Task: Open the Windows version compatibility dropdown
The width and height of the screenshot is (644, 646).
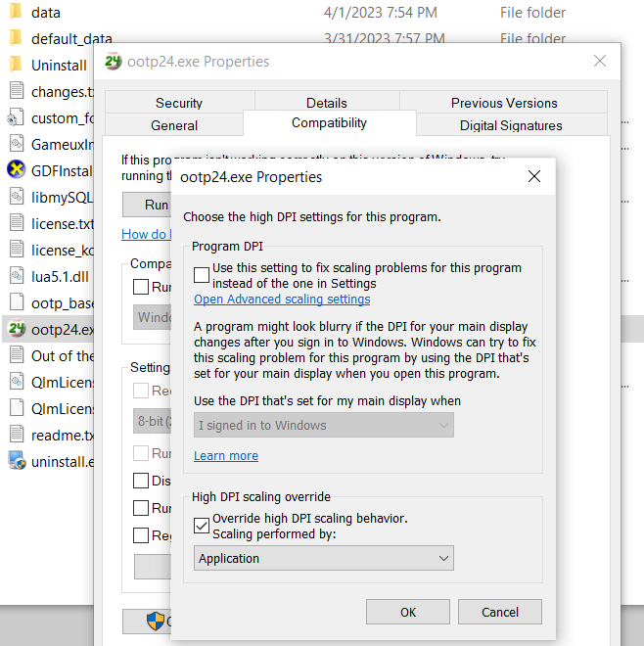Action: click(x=152, y=317)
